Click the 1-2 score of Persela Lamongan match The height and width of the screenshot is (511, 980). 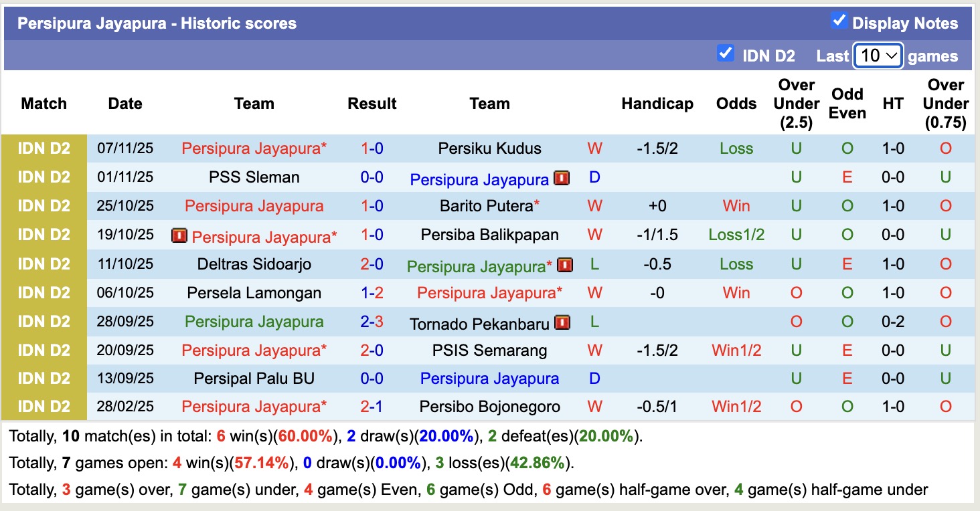[x=372, y=293]
